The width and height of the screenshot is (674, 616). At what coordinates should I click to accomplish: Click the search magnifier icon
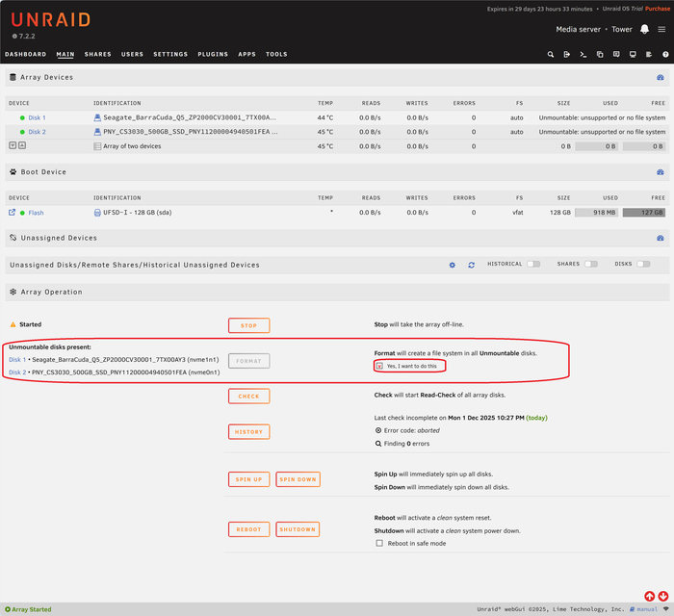click(x=551, y=55)
